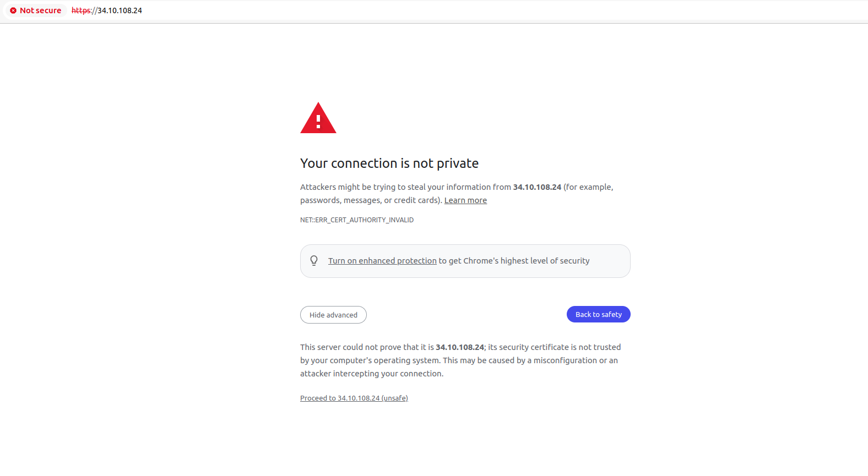The height and width of the screenshot is (476, 868).
Task: Click the lightbulb icon in the protection tip
Action: click(x=314, y=260)
